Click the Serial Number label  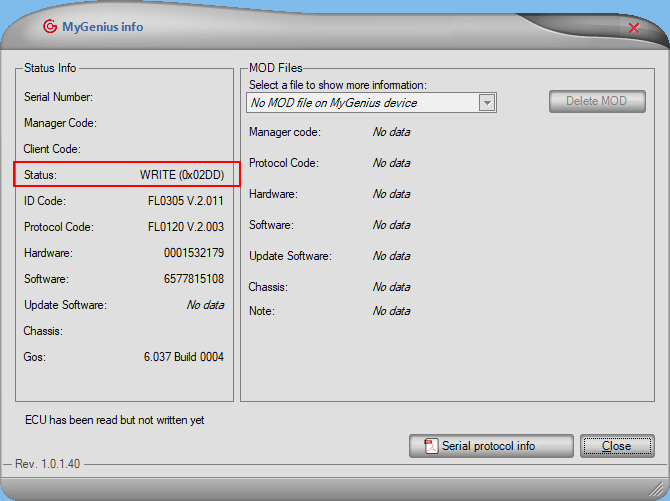[58, 97]
